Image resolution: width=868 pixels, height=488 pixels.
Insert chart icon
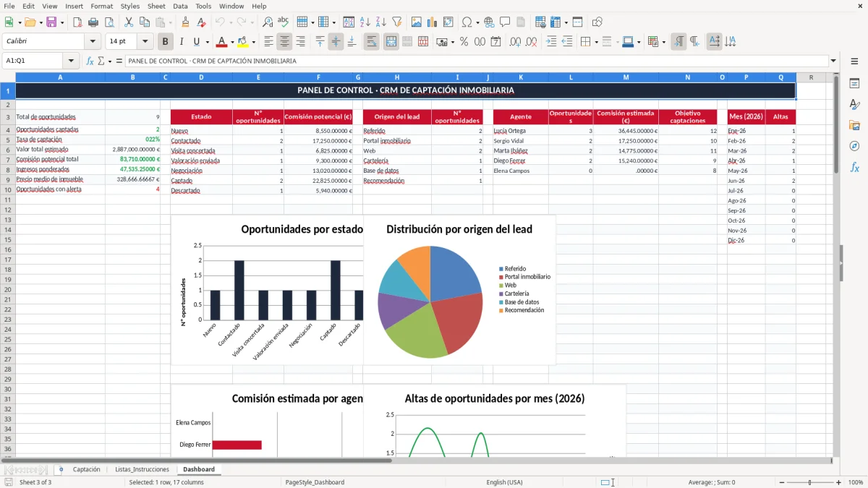[x=433, y=22]
